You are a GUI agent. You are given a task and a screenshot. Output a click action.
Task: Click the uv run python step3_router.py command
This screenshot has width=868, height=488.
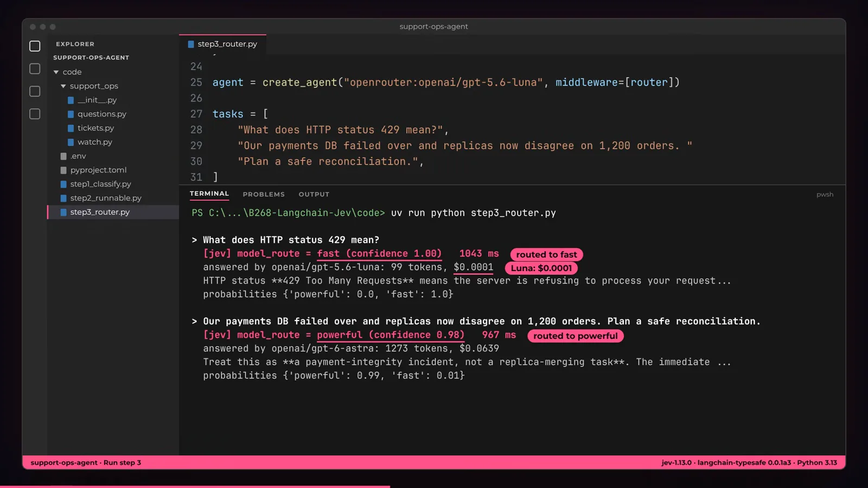[x=473, y=213]
